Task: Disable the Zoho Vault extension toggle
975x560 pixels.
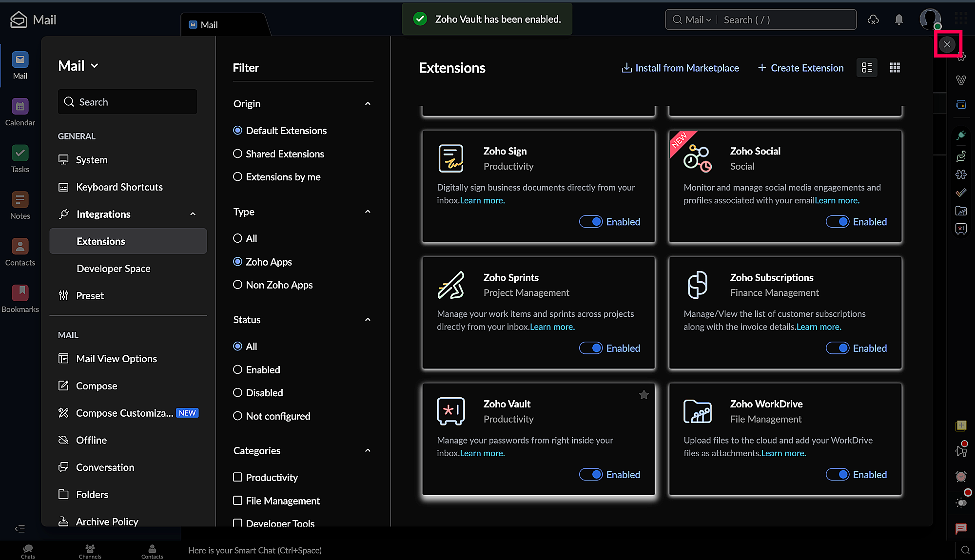Action: click(x=591, y=474)
